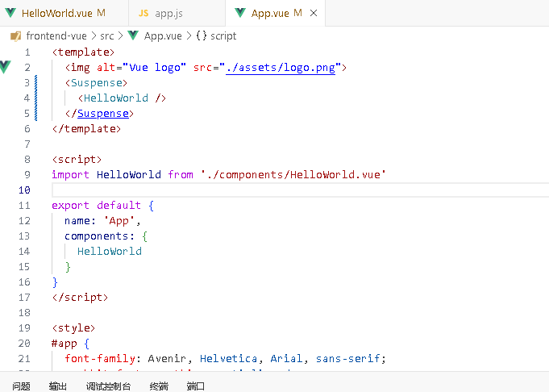Click the Vue gutter icon on line 2
The height and width of the screenshot is (392, 549).
click(x=6, y=67)
